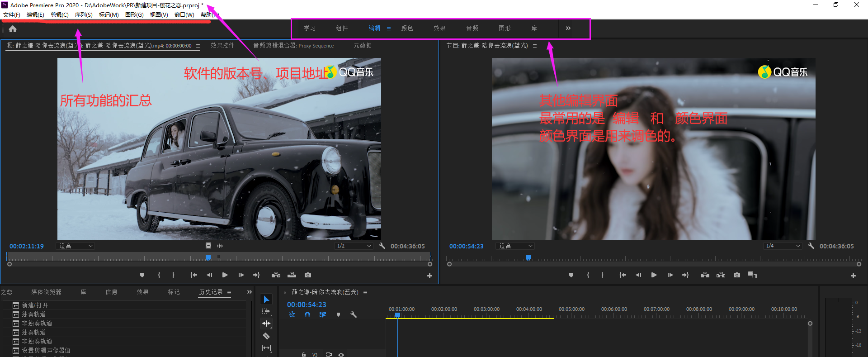
Task: Export frame from Program monitor
Action: click(737, 275)
